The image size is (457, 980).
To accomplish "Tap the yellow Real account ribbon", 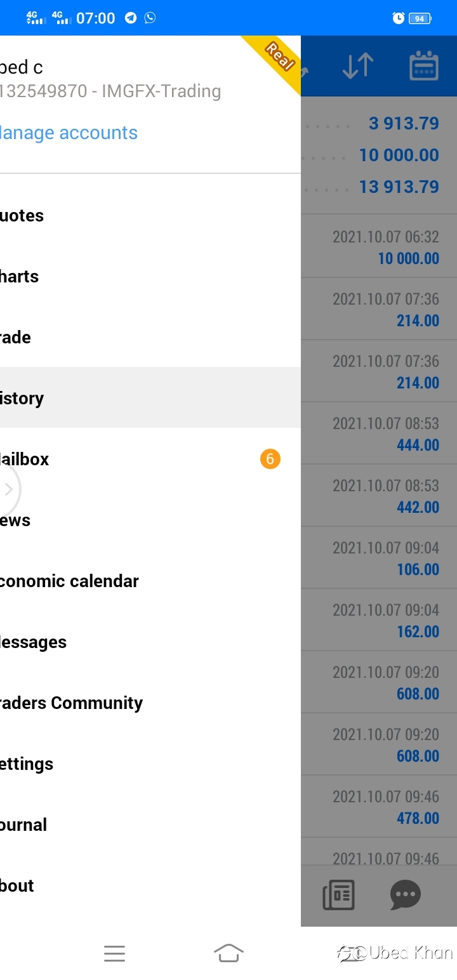I will (x=274, y=60).
